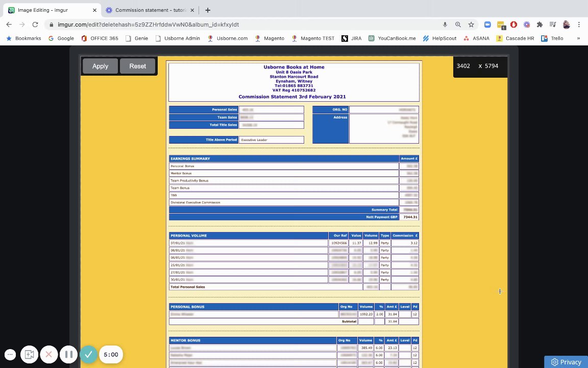Open the yellow extension with badge 1
Screen dimensions: 588x368
[501, 25]
